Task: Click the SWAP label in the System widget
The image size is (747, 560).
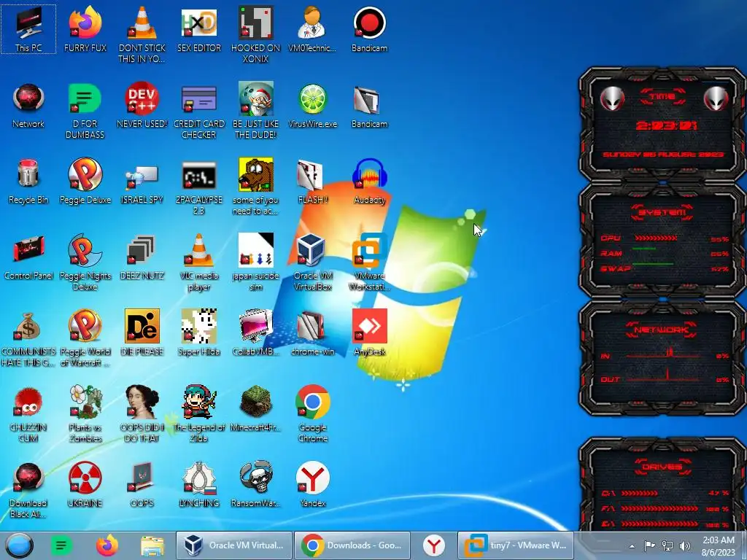Action: pos(616,268)
